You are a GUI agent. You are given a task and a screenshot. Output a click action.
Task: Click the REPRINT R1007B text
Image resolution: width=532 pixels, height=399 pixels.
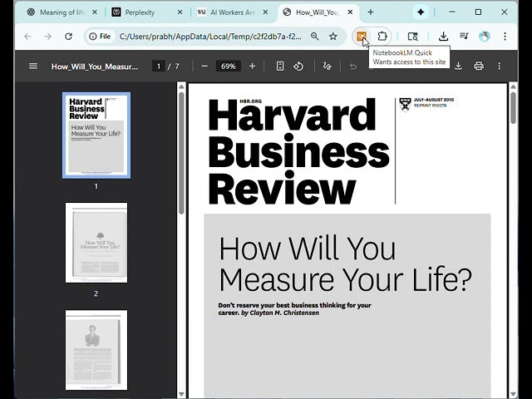point(431,106)
